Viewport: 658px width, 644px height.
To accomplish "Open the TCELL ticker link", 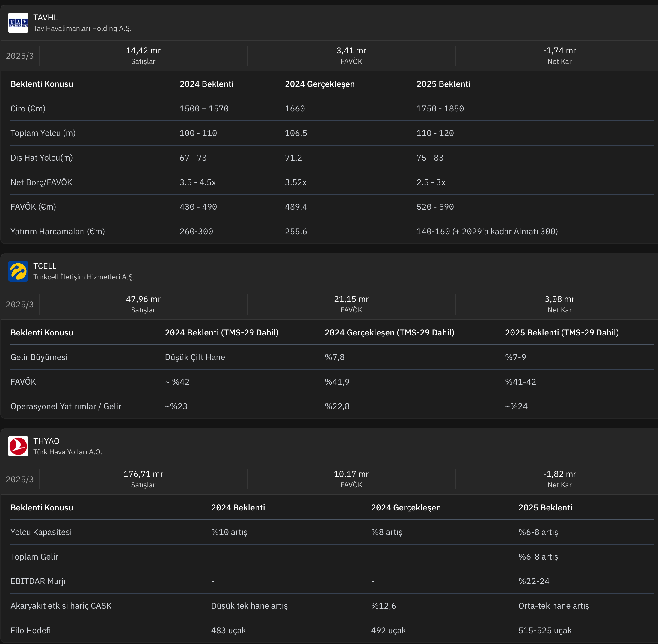I will tap(45, 266).
